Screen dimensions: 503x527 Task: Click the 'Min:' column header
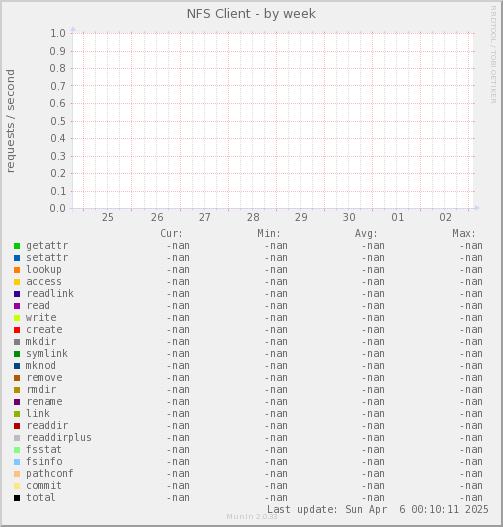[269, 233]
